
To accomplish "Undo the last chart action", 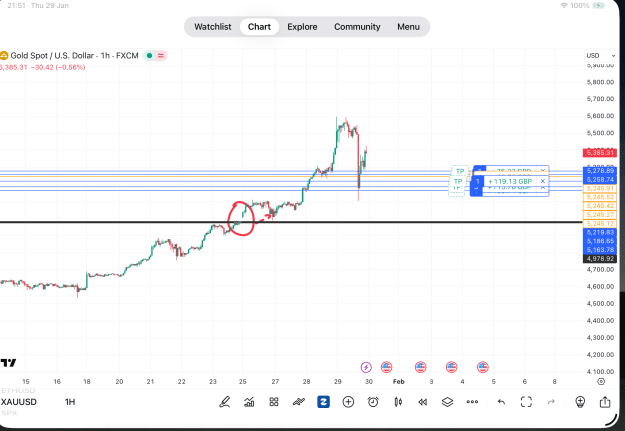I will 501,402.
